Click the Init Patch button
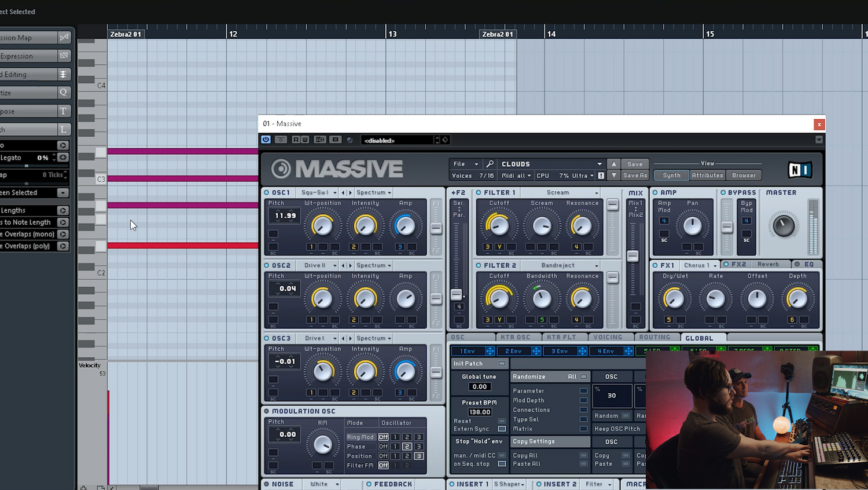 pyautogui.click(x=479, y=364)
